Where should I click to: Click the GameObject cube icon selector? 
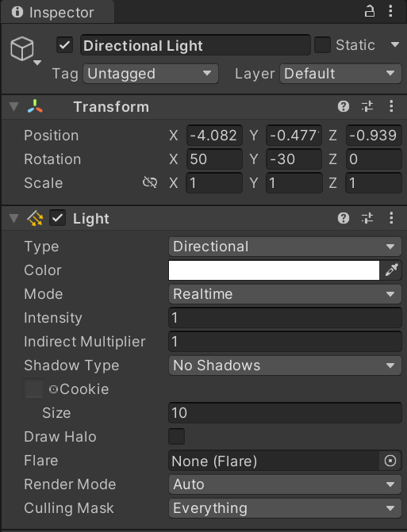tap(22, 49)
